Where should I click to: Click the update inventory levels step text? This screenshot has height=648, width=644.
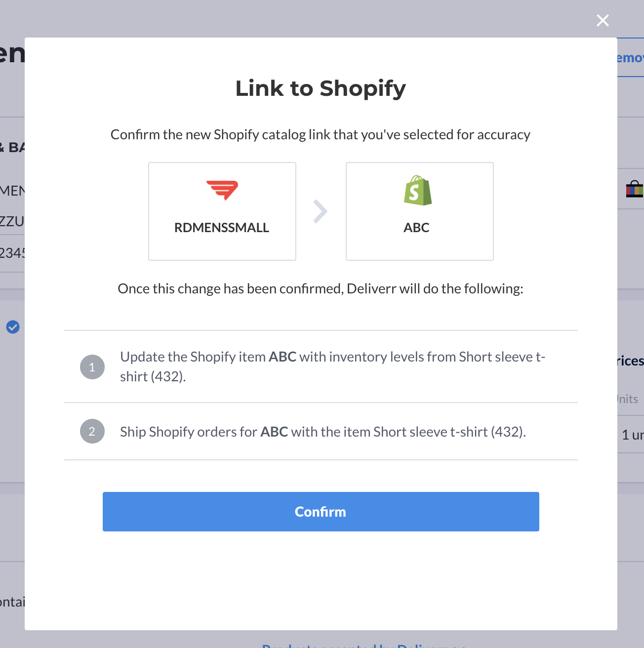pyautogui.click(x=332, y=366)
